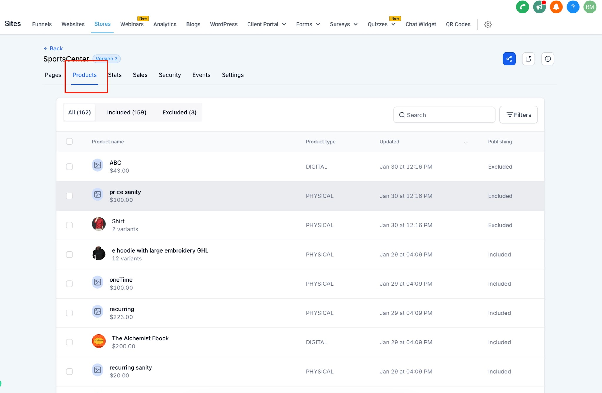Switch to the Sales tab
The width and height of the screenshot is (602, 393).
click(x=140, y=75)
